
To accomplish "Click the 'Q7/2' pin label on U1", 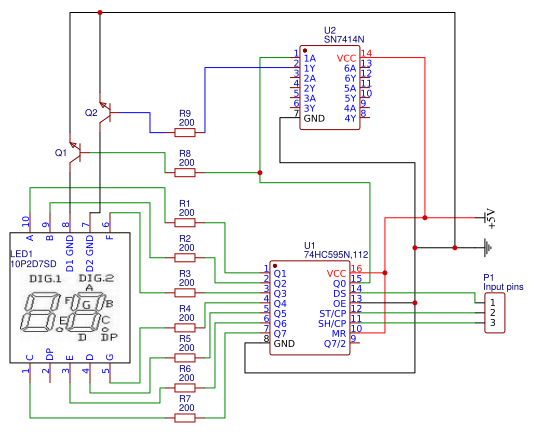I will pyautogui.click(x=335, y=343).
